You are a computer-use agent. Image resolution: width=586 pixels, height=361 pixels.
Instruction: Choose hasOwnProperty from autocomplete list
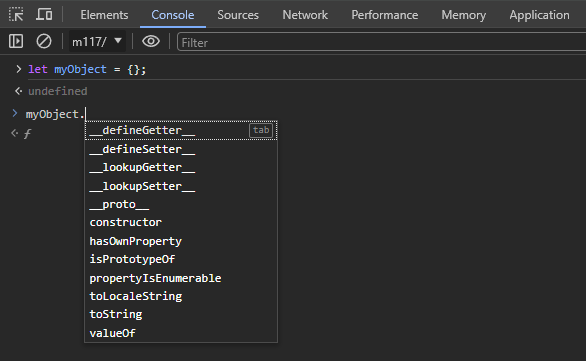point(181,241)
